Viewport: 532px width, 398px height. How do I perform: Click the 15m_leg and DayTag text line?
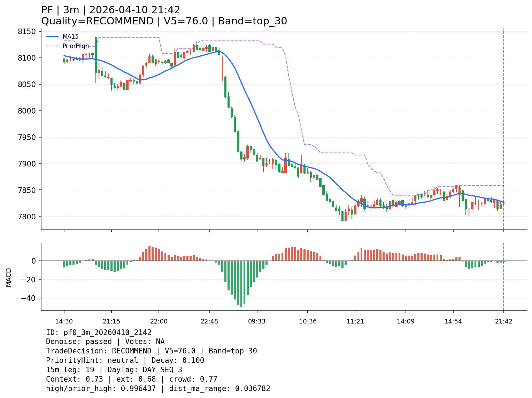tap(114, 370)
